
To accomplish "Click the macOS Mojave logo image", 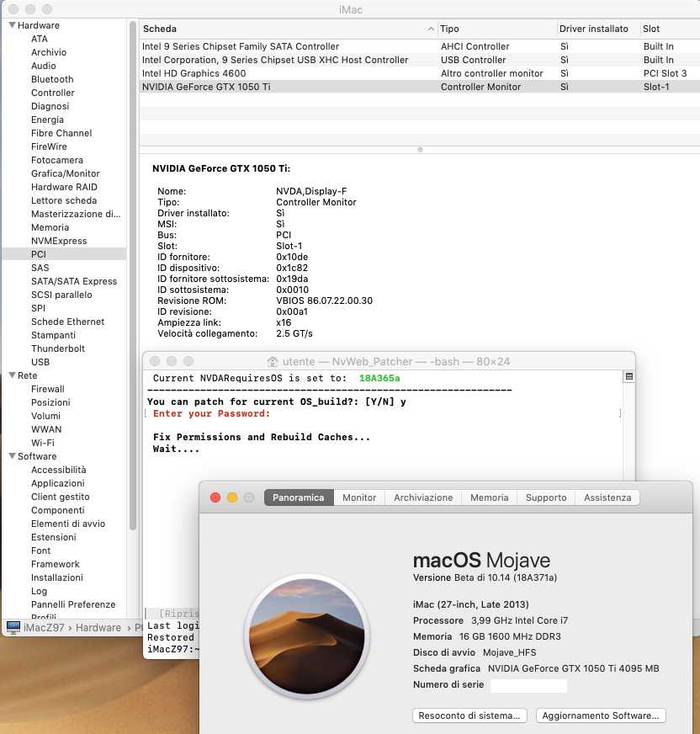I will pos(306,636).
